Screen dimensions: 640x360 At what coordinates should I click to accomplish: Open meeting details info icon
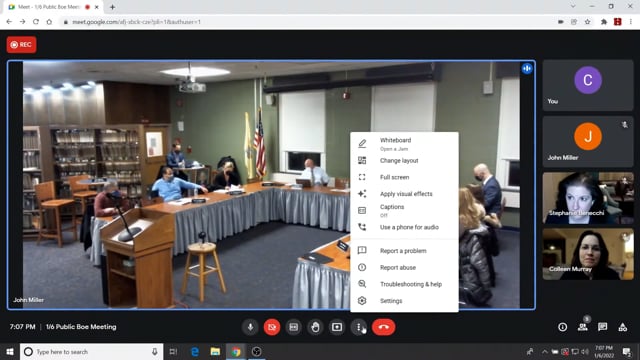coord(562,327)
